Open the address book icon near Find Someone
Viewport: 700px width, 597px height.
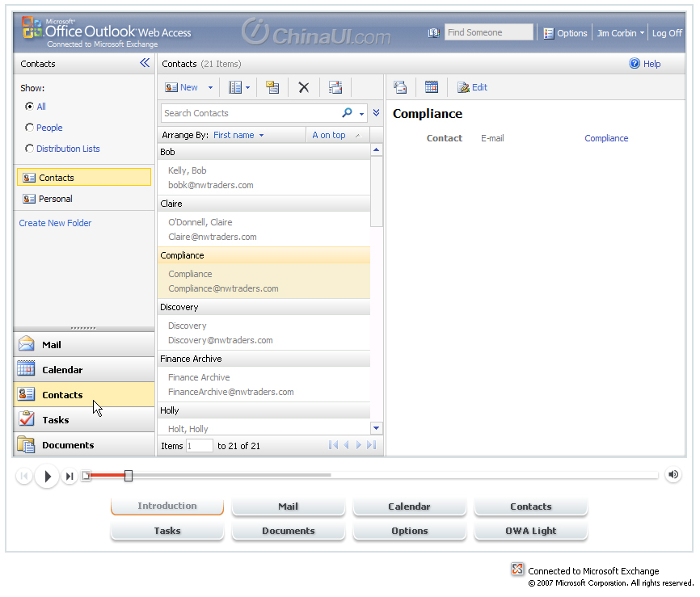[433, 33]
